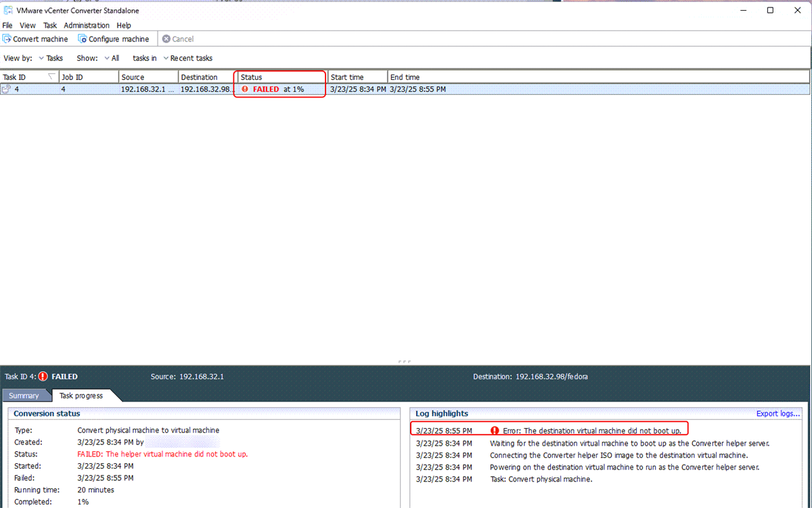The height and width of the screenshot is (508, 812).
Task: Sort by the Status column header
Action: tap(283, 77)
